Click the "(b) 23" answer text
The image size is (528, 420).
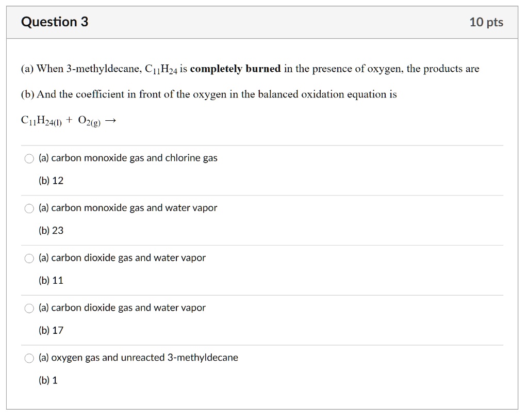tap(51, 231)
